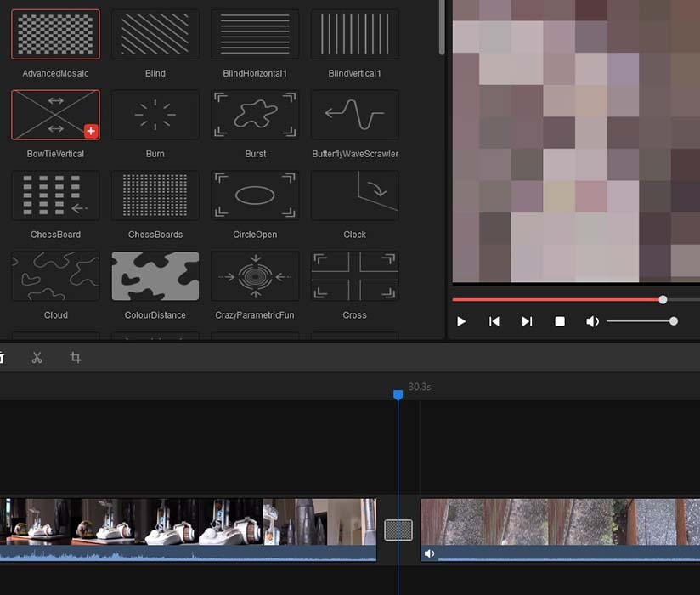Select the ButterflyWaveScrawler transition
Screen dimensions: 700x595
354,114
